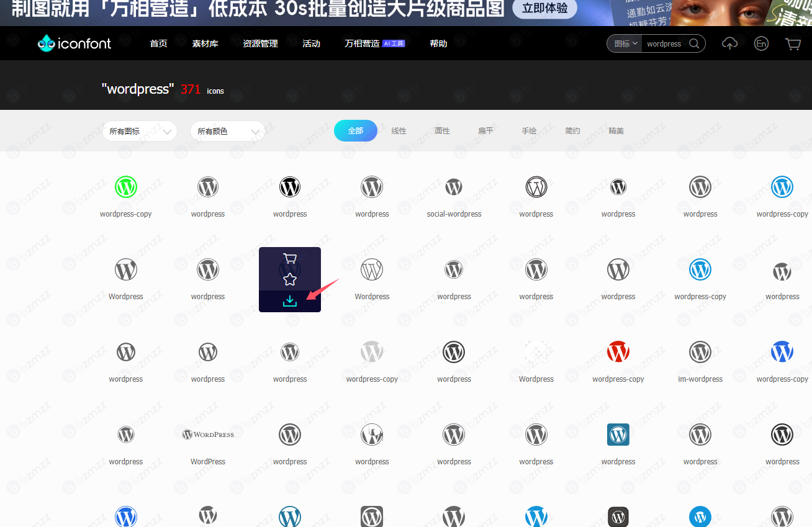Select the nearly white Wordpress icon in third row
This screenshot has height=527, width=812.
pyautogui.click(x=536, y=352)
